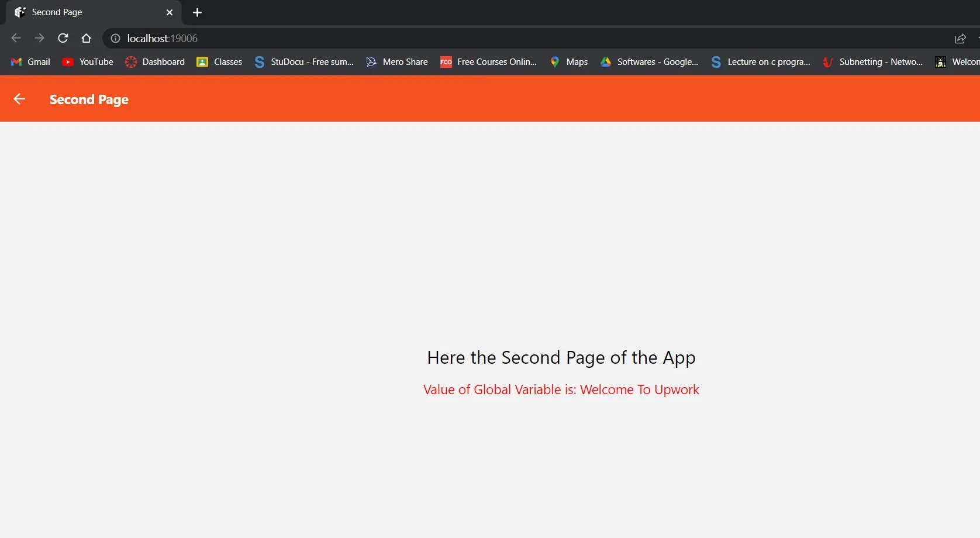This screenshot has width=980, height=538.
Task: Open the Mero Share bookmark
Action: pos(397,61)
